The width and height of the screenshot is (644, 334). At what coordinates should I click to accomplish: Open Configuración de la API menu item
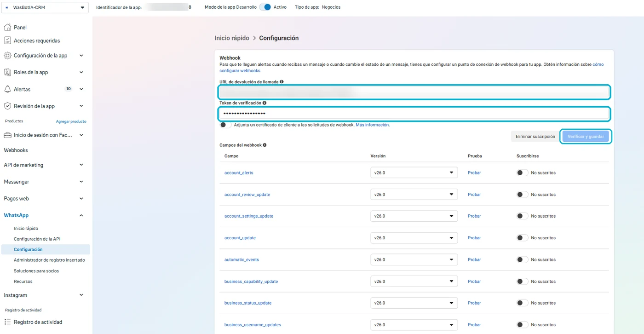(37, 239)
